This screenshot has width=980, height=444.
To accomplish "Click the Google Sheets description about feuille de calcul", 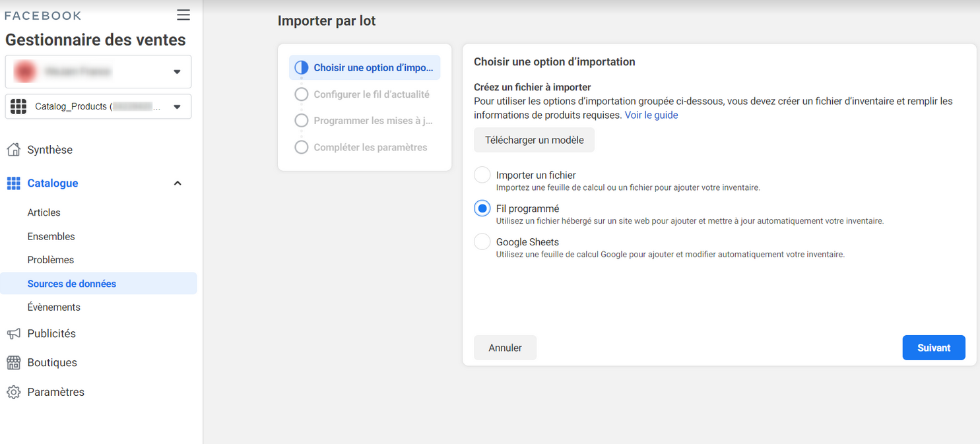I will pyautogui.click(x=670, y=254).
